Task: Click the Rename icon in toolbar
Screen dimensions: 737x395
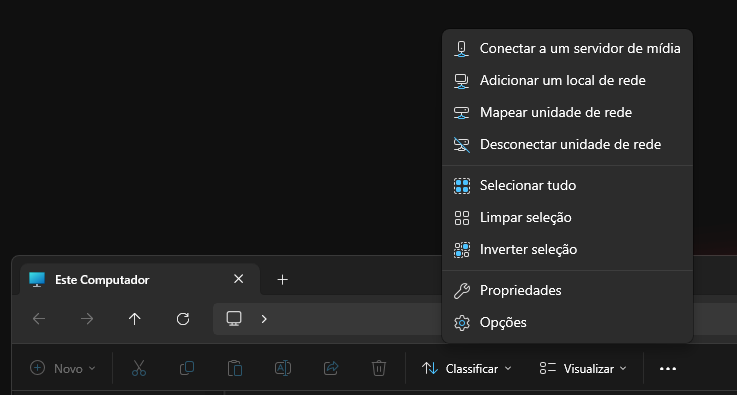Action: click(283, 368)
